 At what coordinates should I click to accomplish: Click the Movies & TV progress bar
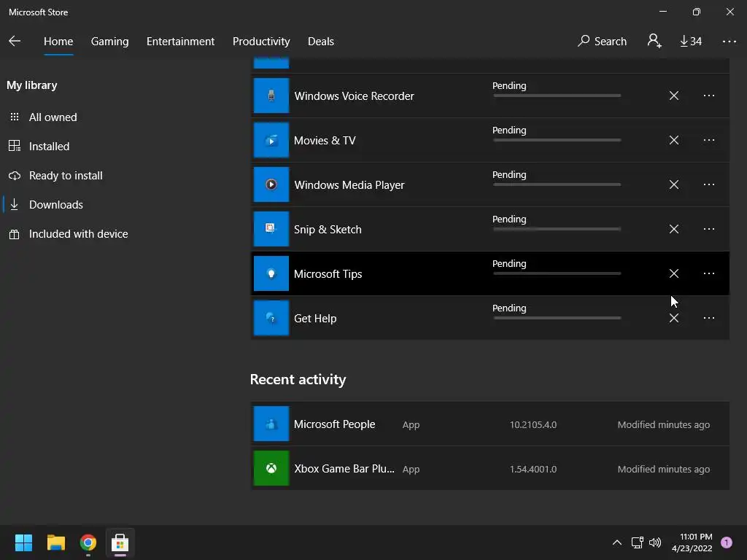(557, 140)
